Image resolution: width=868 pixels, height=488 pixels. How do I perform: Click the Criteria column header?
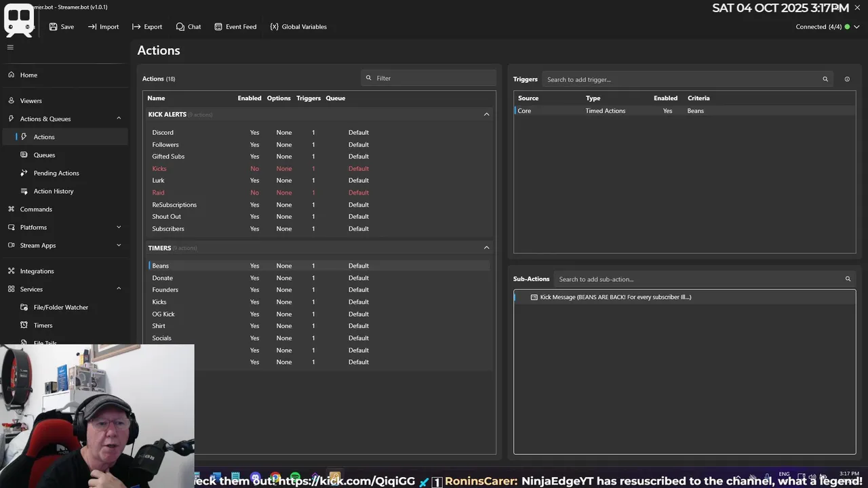tap(698, 98)
